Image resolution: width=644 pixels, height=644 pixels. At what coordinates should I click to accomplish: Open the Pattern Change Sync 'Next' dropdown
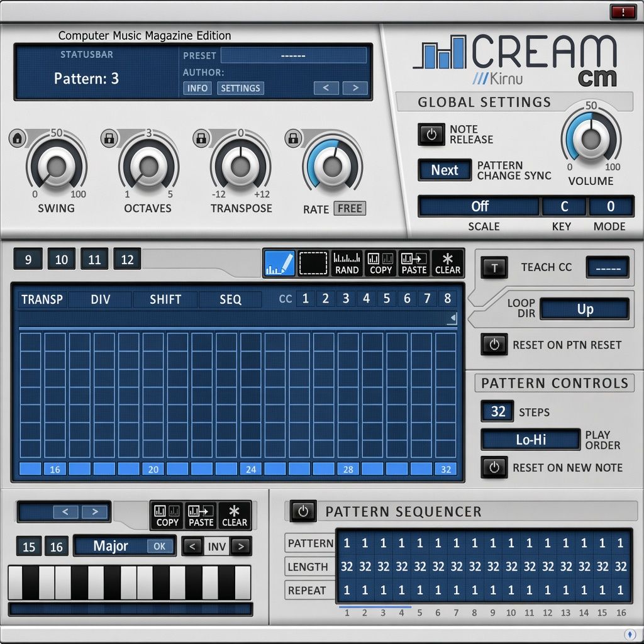click(x=445, y=170)
